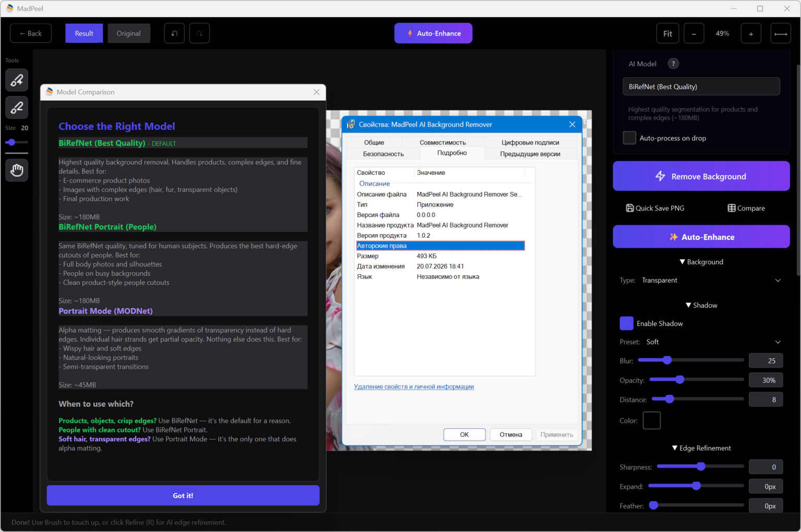The width and height of the screenshot is (801, 532).
Task: Click the Distance value field
Action: pyautogui.click(x=766, y=400)
